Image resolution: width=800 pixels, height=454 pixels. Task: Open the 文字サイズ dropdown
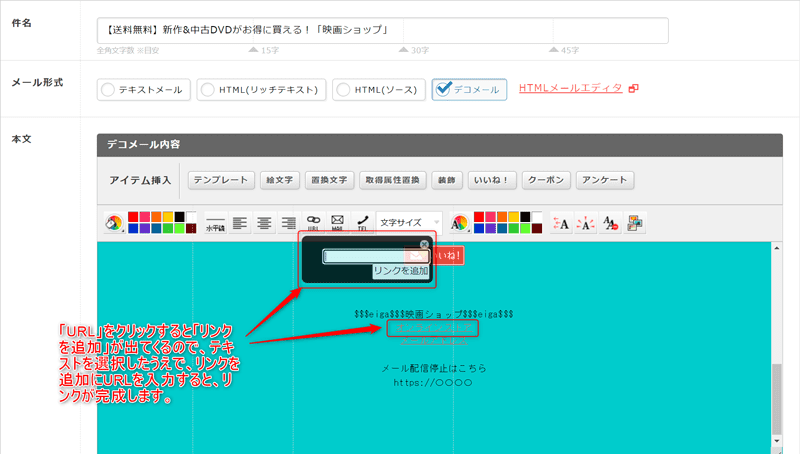pos(409,222)
